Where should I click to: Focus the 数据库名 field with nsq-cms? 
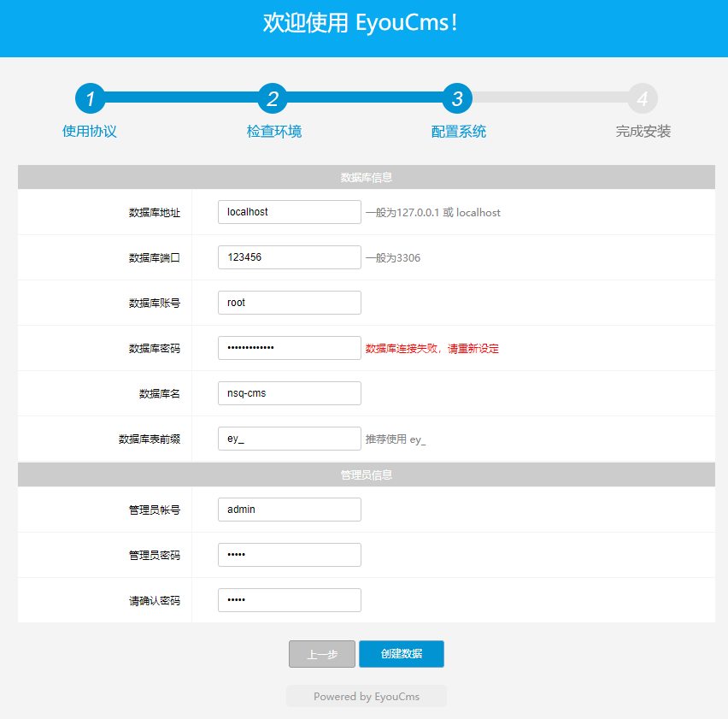coord(290,393)
